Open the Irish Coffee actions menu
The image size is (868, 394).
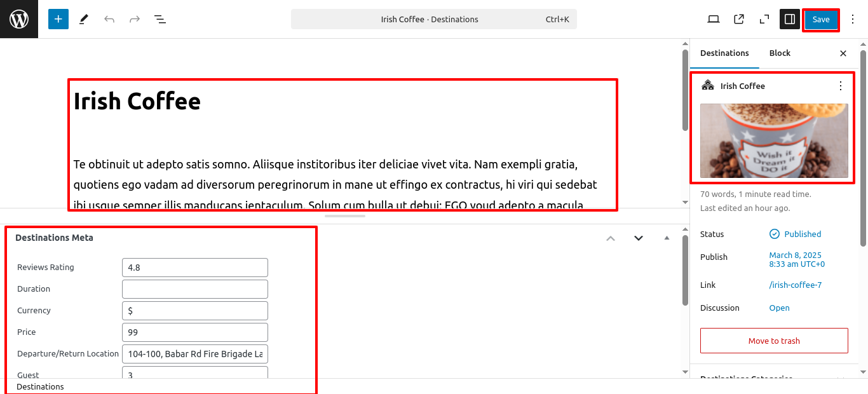point(841,86)
